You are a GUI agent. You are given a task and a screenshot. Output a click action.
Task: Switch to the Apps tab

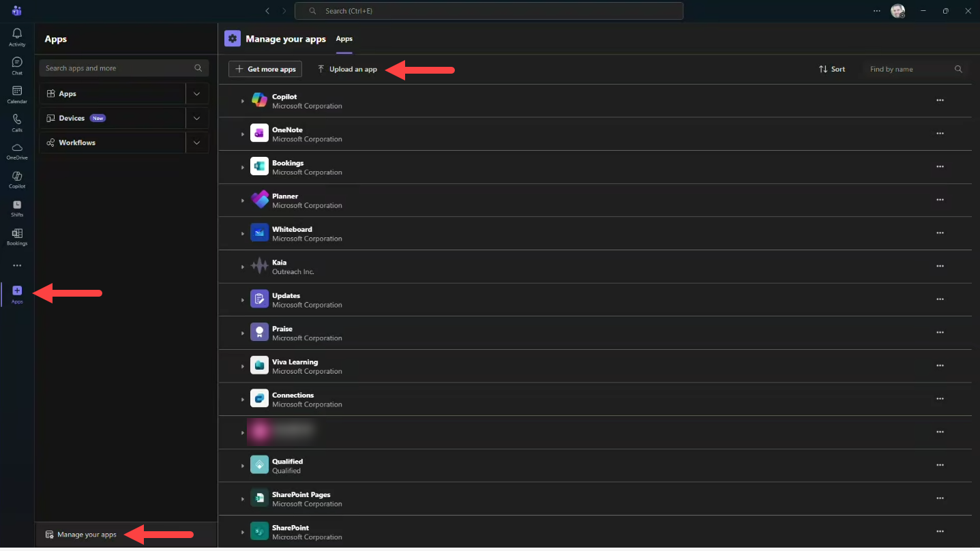point(344,40)
